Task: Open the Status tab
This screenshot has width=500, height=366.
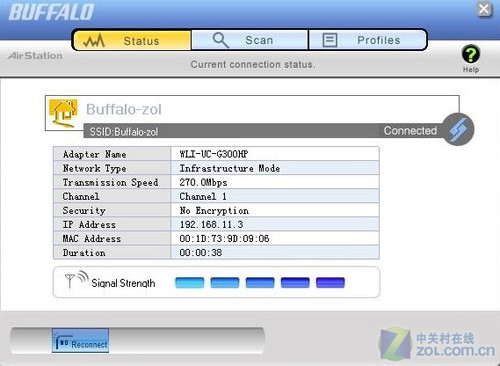Action: click(x=132, y=40)
